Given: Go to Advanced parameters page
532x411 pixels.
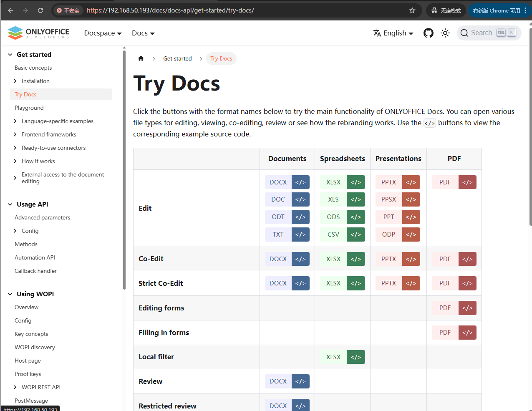Looking at the screenshot, I should pyautogui.click(x=43, y=217).
